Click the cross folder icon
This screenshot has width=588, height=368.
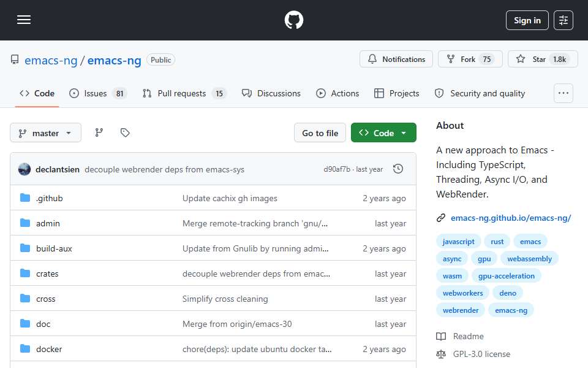click(25, 299)
